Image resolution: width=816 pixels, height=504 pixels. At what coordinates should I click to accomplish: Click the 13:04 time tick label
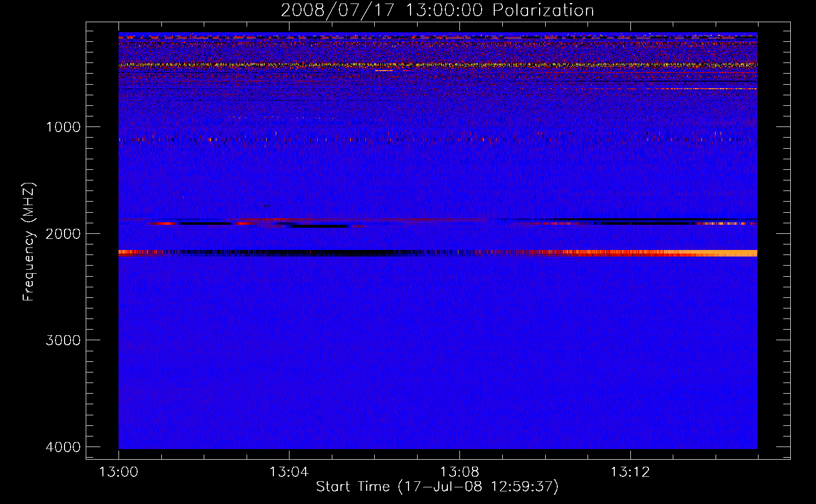click(x=289, y=472)
